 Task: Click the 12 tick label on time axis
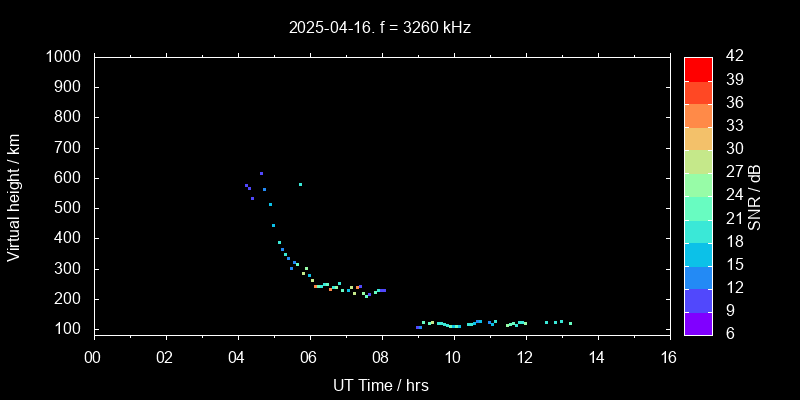point(525,358)
